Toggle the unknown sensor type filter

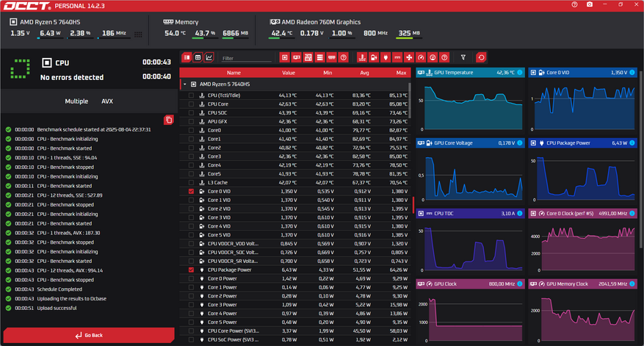tap(444, 57)
